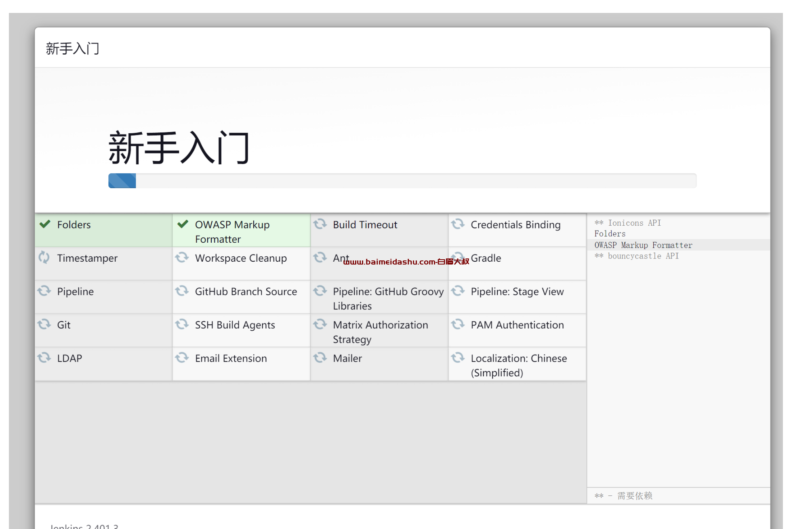Select the Email Extension label

coord(231,359)
